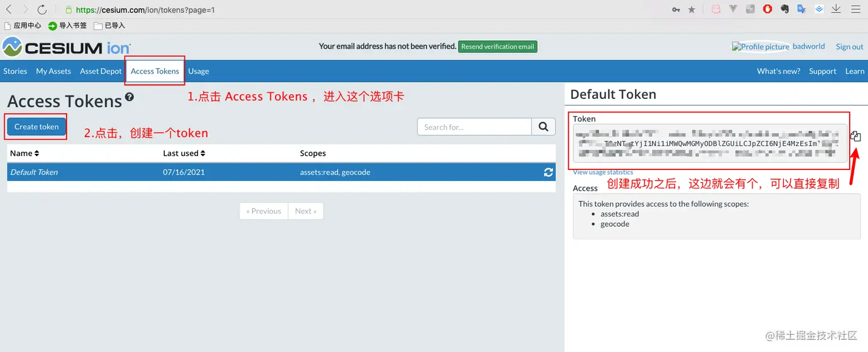The width and height of the screenshot is (868, 352).
Task: Click the Cesium ion logo
Action: 67,47
